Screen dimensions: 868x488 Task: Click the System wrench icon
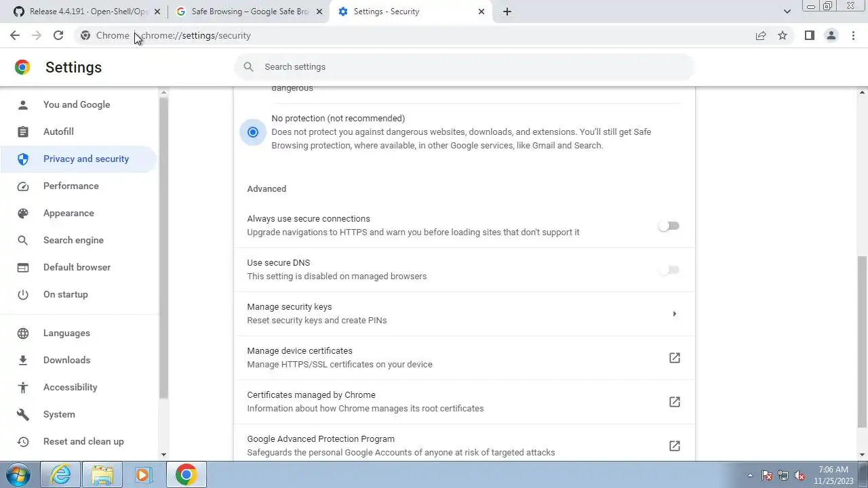[23, 414]
